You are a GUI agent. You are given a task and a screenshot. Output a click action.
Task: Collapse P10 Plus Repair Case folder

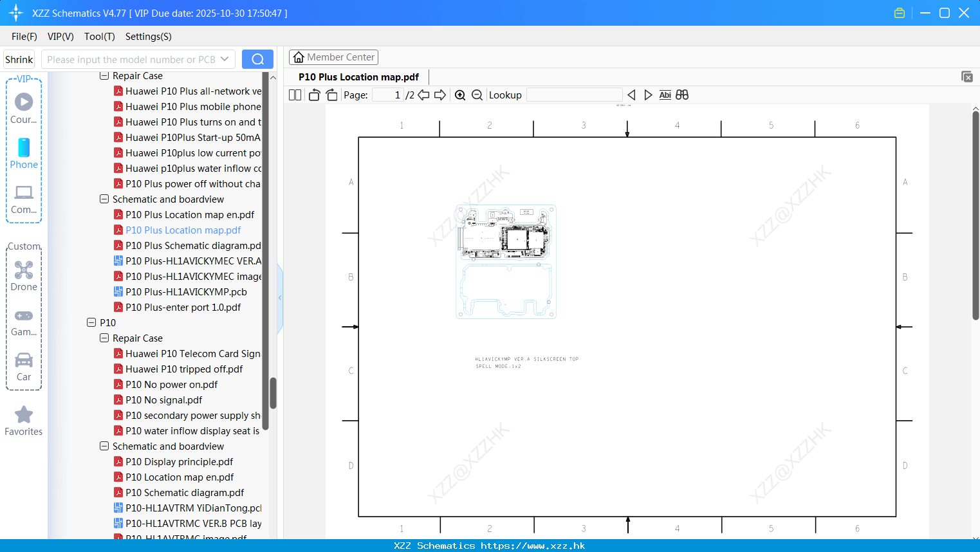tap(104, 76)
